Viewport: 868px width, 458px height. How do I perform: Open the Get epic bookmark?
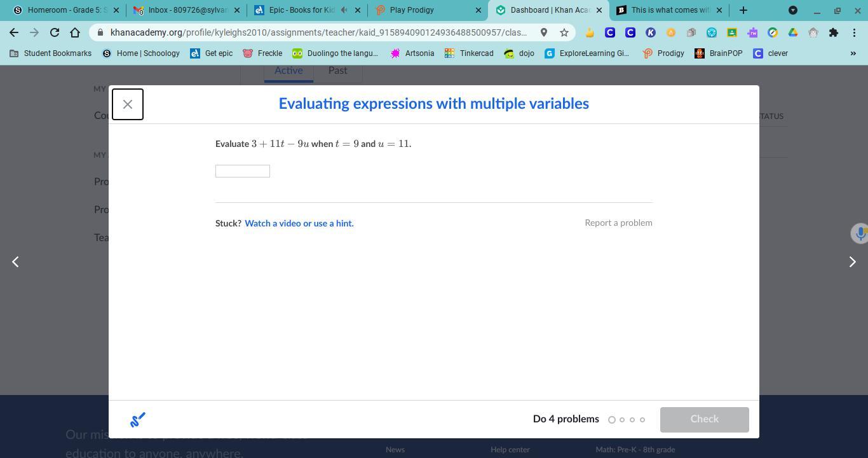click(212, 53)
